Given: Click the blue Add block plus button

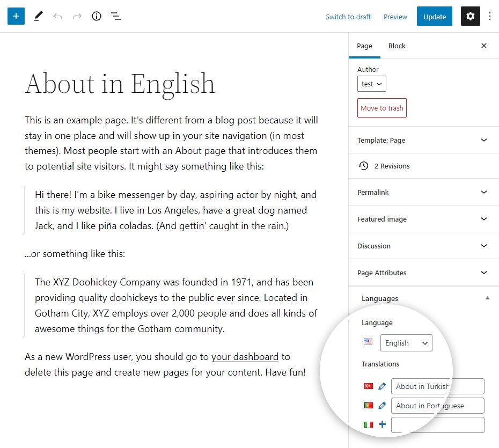Looking at the screenshot, I should [16, 16].
